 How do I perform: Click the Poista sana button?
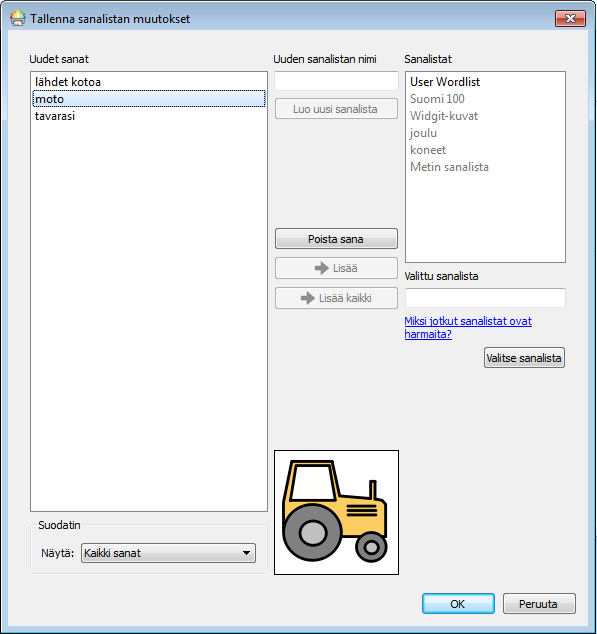[x=336, y=239]
